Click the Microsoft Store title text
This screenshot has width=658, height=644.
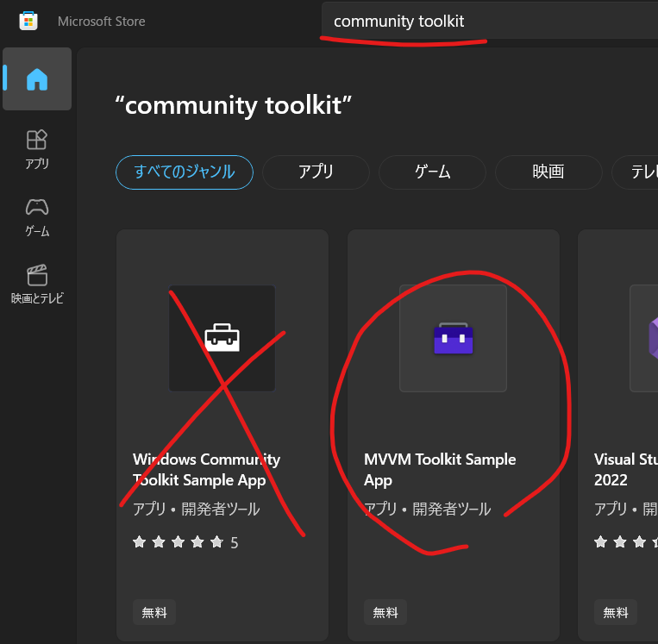coord(102,22)
